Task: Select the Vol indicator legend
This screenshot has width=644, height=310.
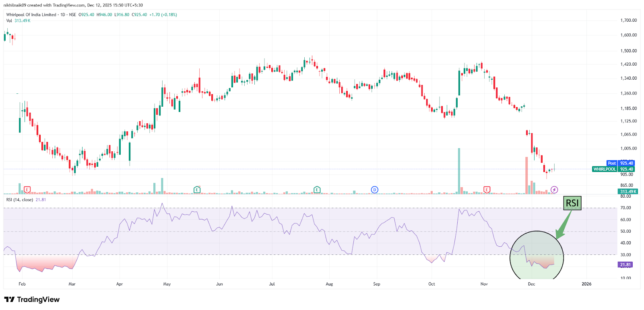Action: click(x=9, y=21)
